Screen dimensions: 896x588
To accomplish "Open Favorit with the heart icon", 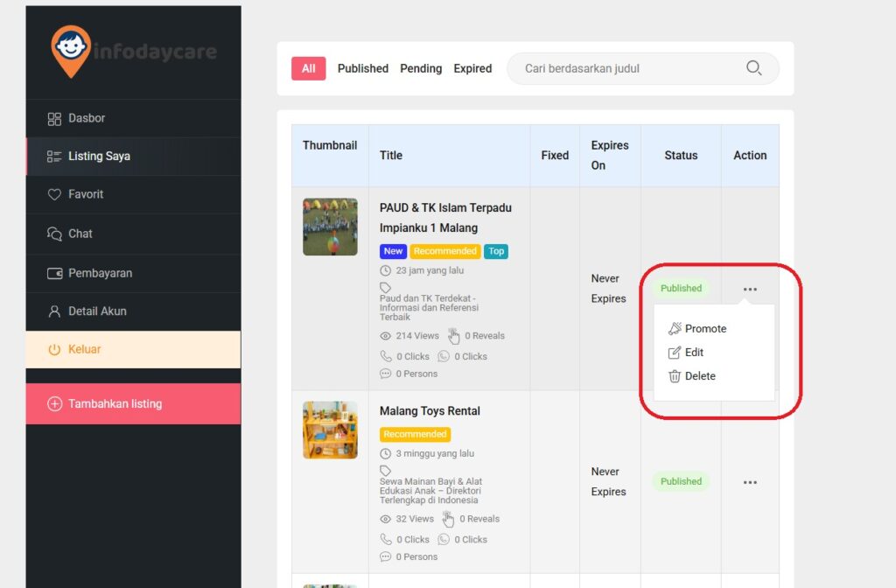I will [x=86, y=194].
